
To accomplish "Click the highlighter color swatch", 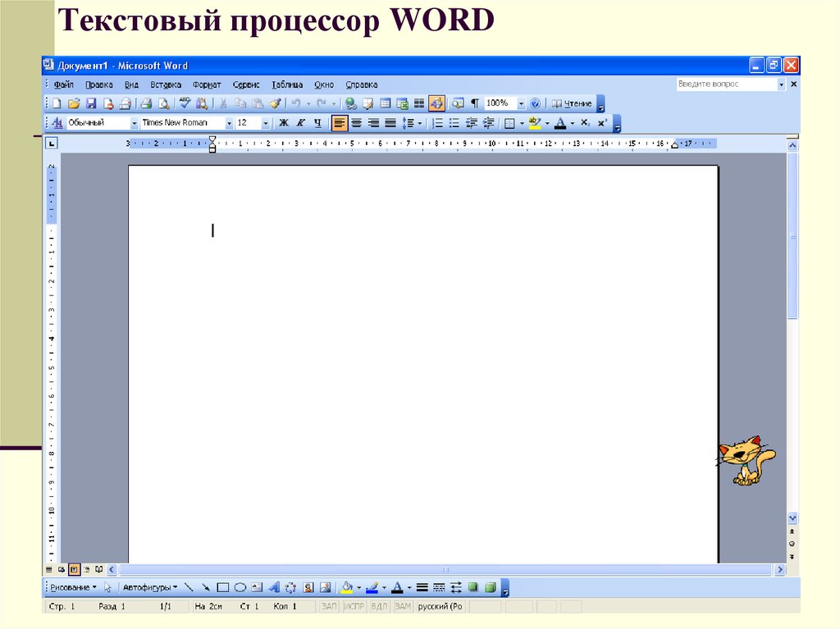I will 535,123.
